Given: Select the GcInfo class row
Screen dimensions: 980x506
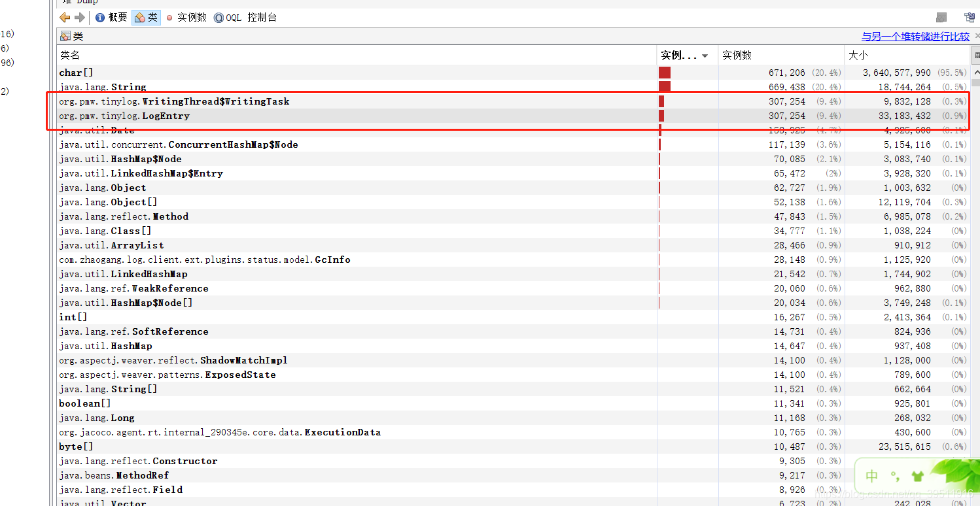Looking at the screenshot, I should pos(514,260).
